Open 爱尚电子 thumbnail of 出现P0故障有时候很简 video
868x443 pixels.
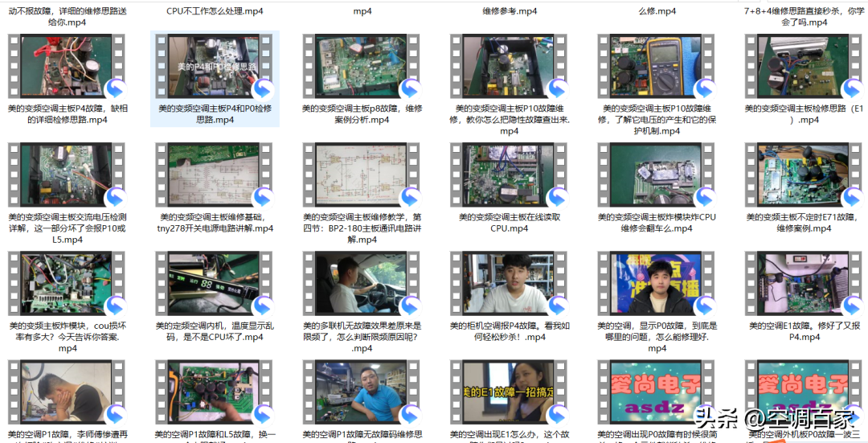pos(657,392)
